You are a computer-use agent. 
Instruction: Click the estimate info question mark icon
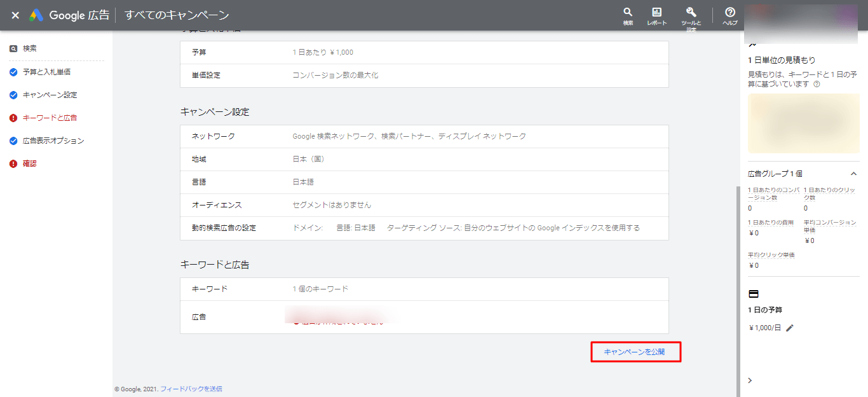pyautogui.click(x=817, y=84)
